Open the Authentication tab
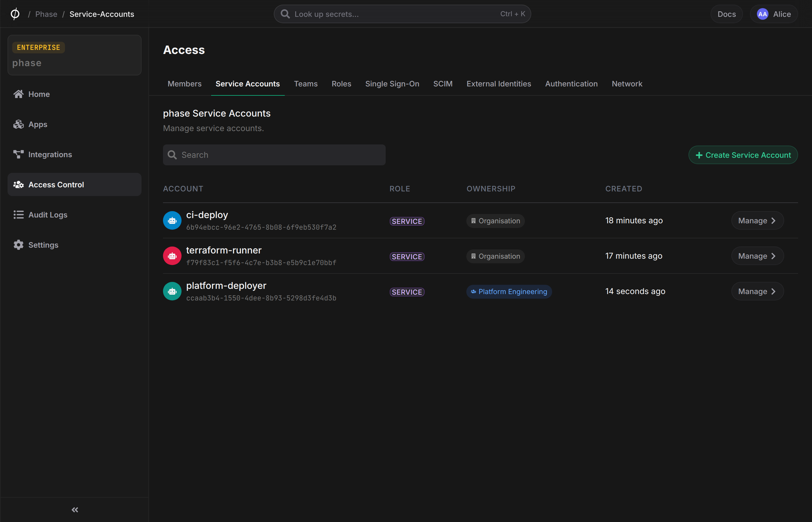 pos(571,84)
